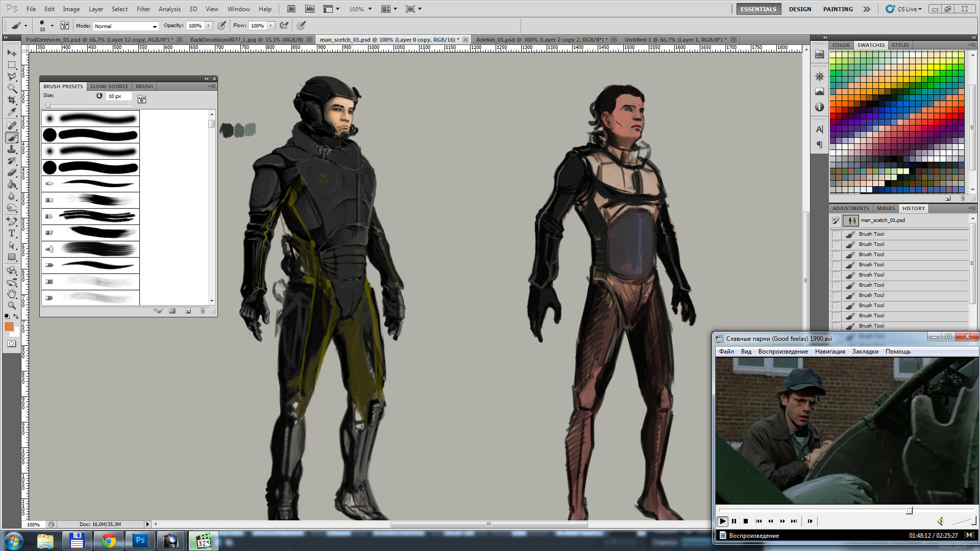Select the Polygonal Lasso tool
980x551 pixels.
tap(12, 77)
